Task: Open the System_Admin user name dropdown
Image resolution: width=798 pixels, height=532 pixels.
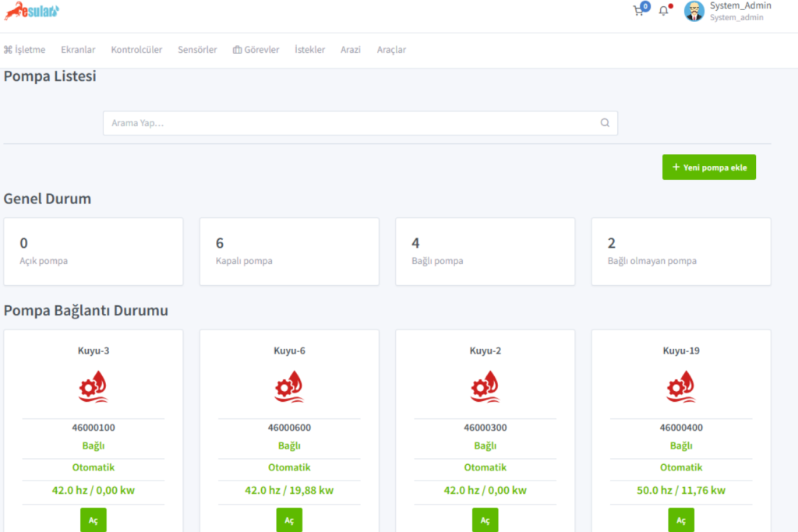Action: [x=740, y=6]
